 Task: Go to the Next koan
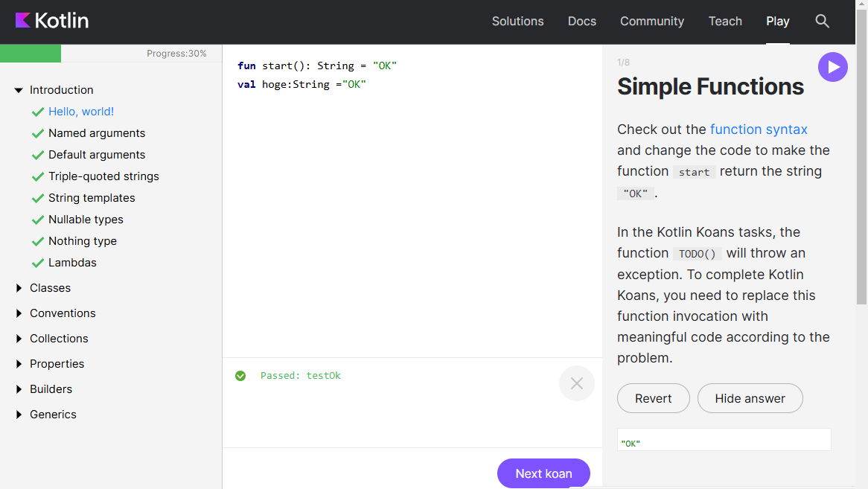543,473
